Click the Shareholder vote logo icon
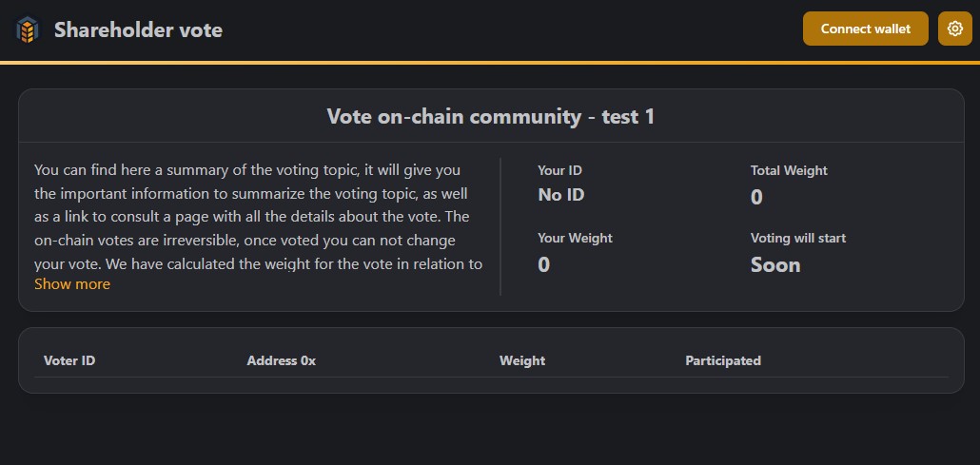The width and height of the screenshot is (980, 465). 28,29
